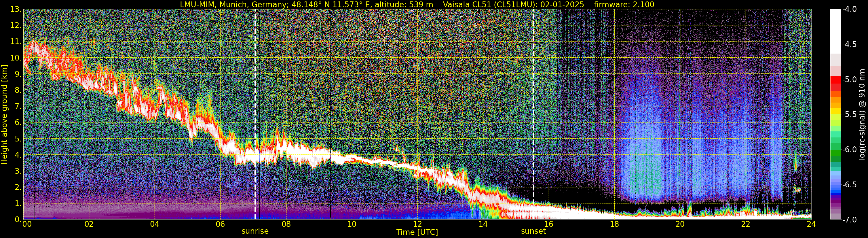Click the '06' time axis tick label

point(220,224)
